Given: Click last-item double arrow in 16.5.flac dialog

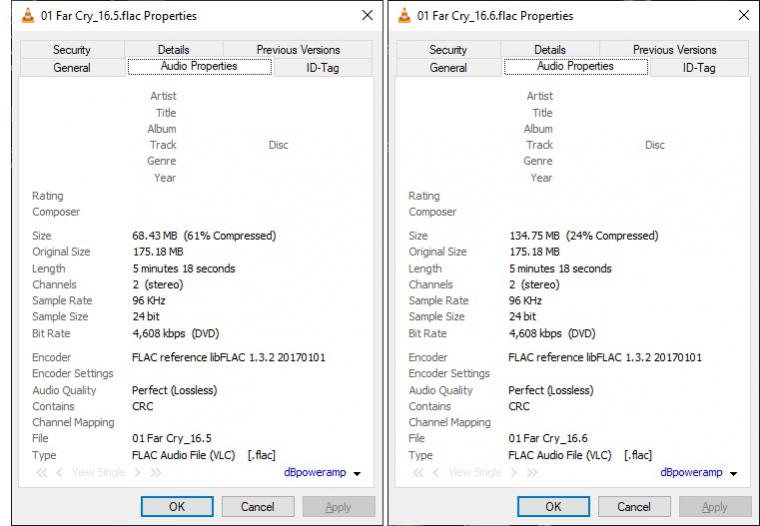Looking at the screenshot, I should coord(155,473).
